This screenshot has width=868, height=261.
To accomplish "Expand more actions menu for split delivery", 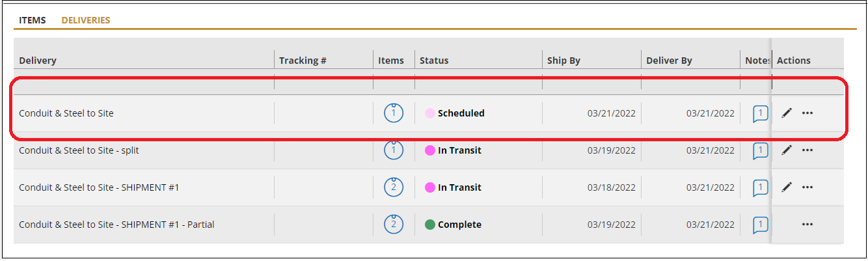I will coord(807,150).
